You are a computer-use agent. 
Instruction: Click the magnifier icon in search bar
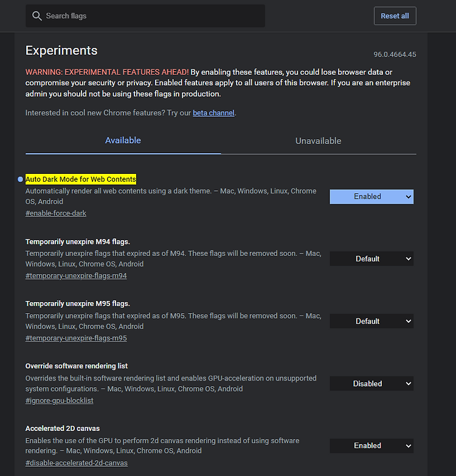point(36,16)
